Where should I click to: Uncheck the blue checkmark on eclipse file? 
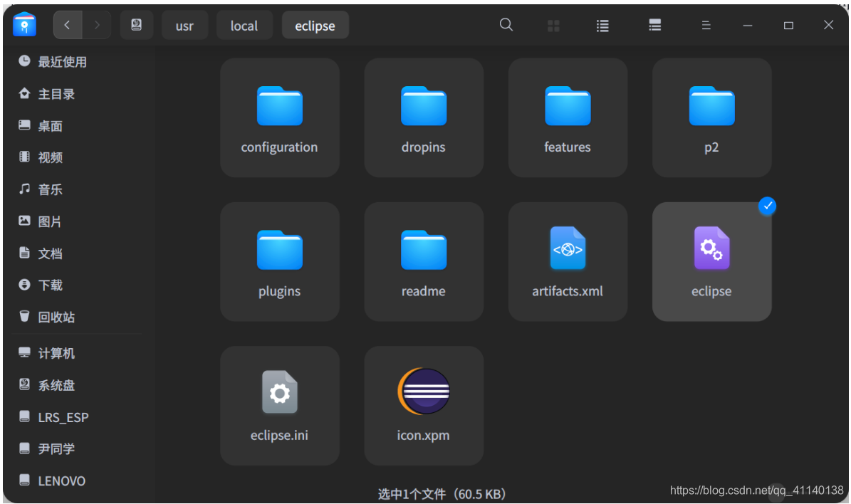[x=767, y=206]
